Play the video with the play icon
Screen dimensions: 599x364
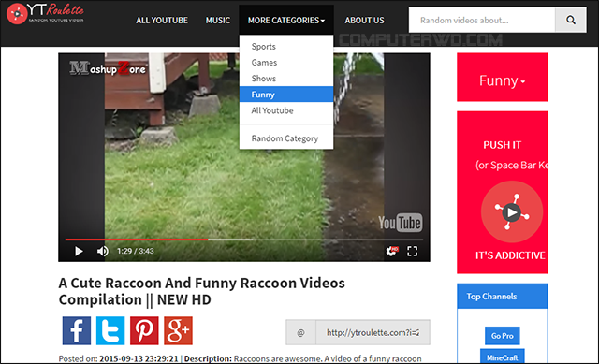point(79,251)
